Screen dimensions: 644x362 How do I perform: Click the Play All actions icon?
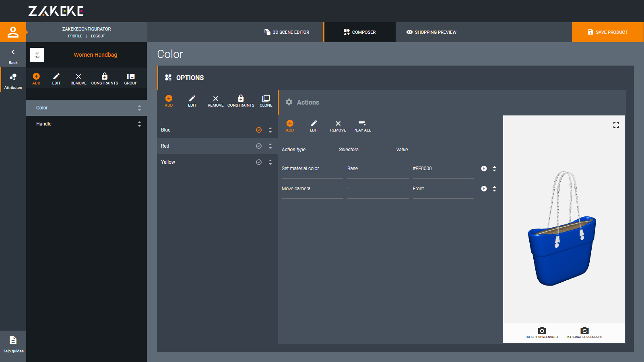tap(362, 123)
